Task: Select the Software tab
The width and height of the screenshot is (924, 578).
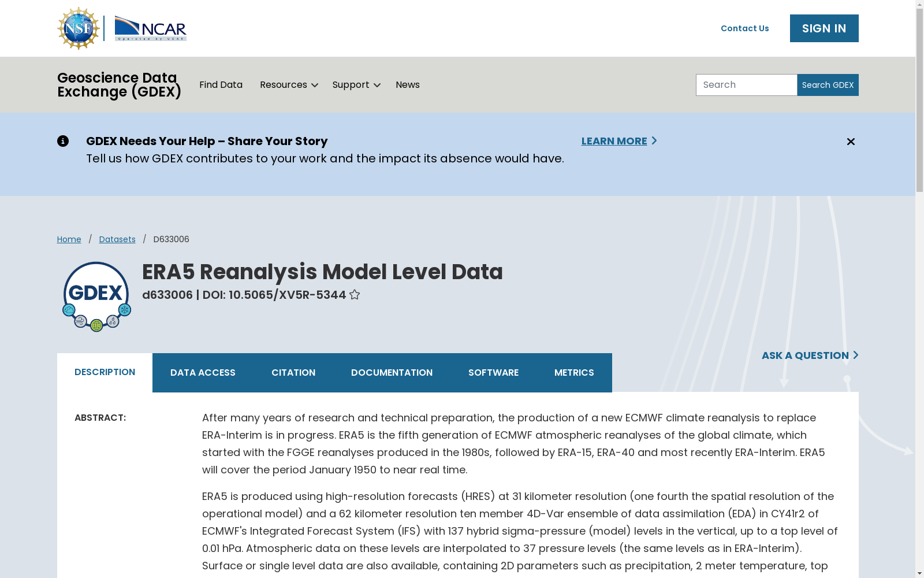Action: click(x=493, y=373)
